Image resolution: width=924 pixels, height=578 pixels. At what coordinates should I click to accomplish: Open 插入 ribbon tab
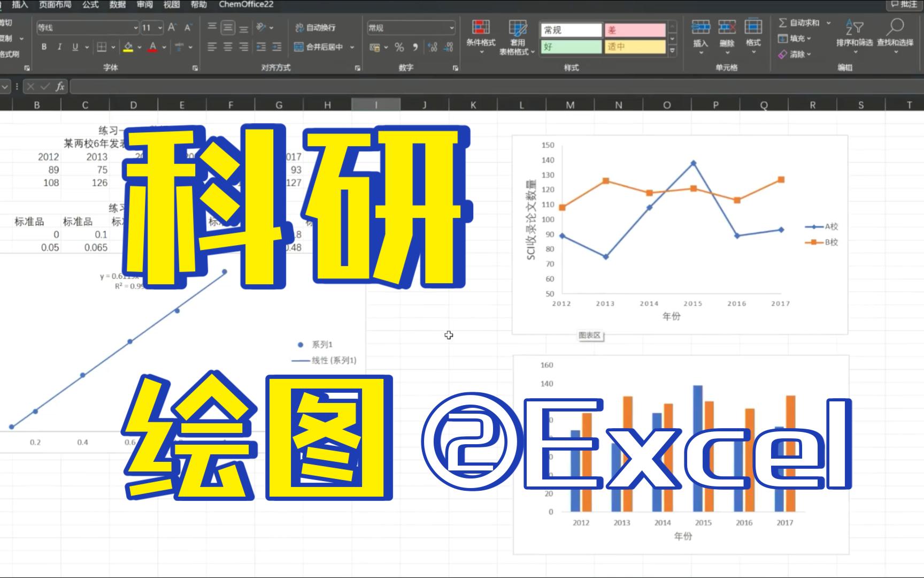pos(19,4)
